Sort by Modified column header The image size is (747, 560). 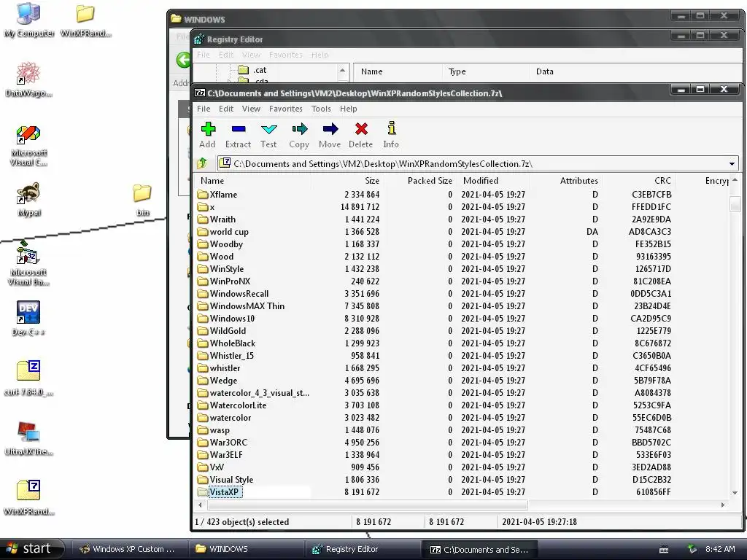493,181
